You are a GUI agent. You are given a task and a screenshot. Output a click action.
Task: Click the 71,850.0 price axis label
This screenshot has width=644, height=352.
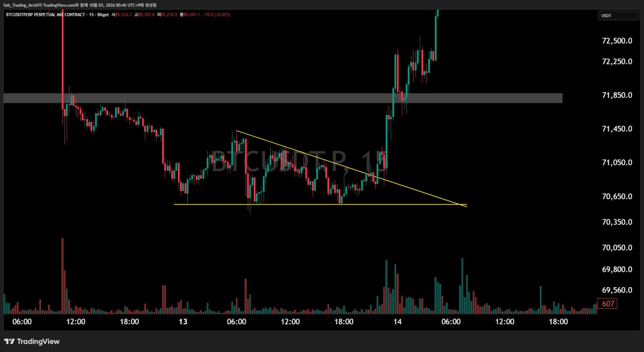coord(617,95)
